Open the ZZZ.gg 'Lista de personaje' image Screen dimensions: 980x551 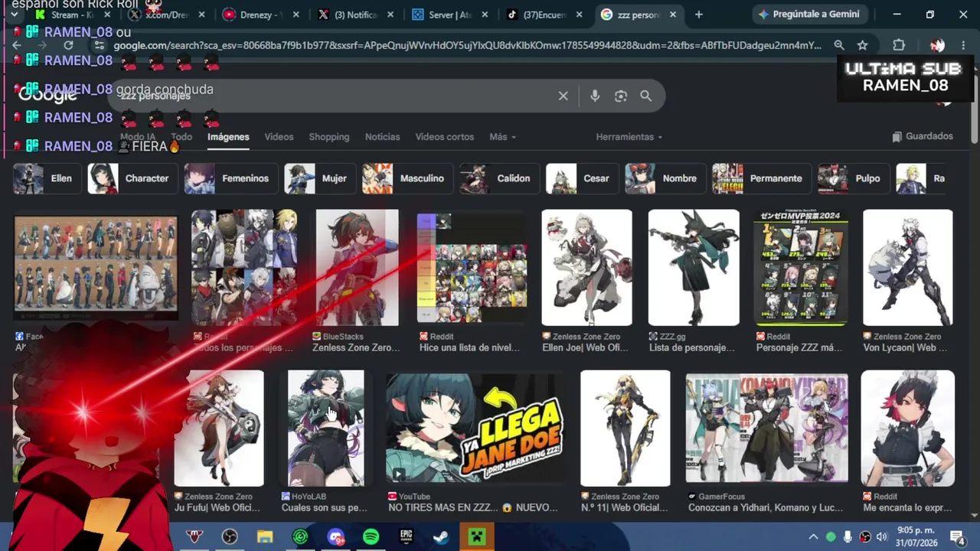point(694,268)
